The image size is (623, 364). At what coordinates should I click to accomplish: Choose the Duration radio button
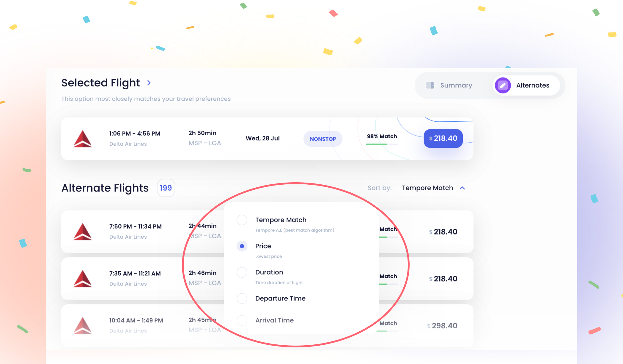(242, 272)
